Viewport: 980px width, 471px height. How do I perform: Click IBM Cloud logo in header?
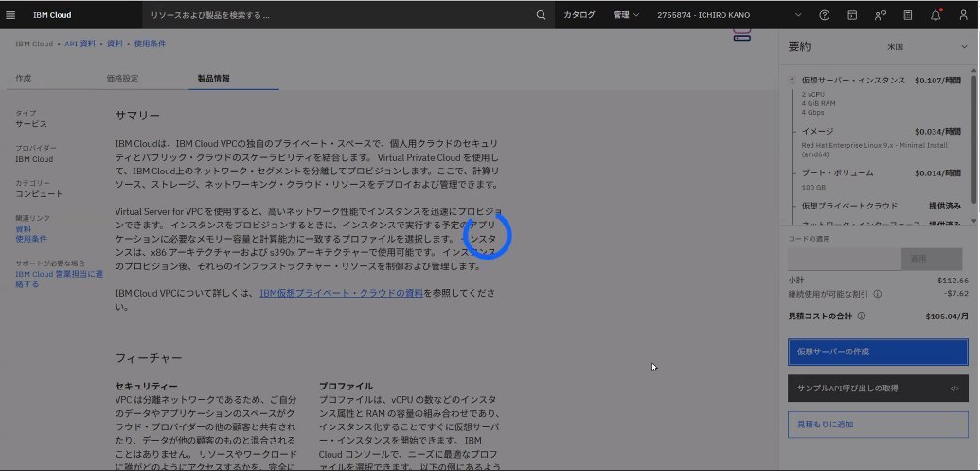click(52, 15)
